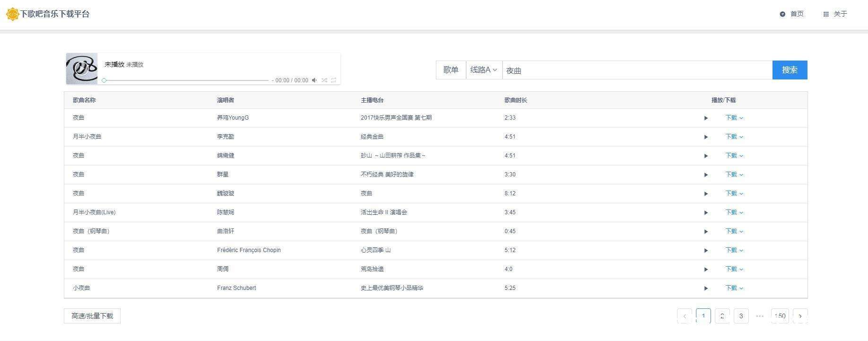Viewport: 868px width, 341px height.
Task: Go to the next results page arrow
Action: pos(800,316)
